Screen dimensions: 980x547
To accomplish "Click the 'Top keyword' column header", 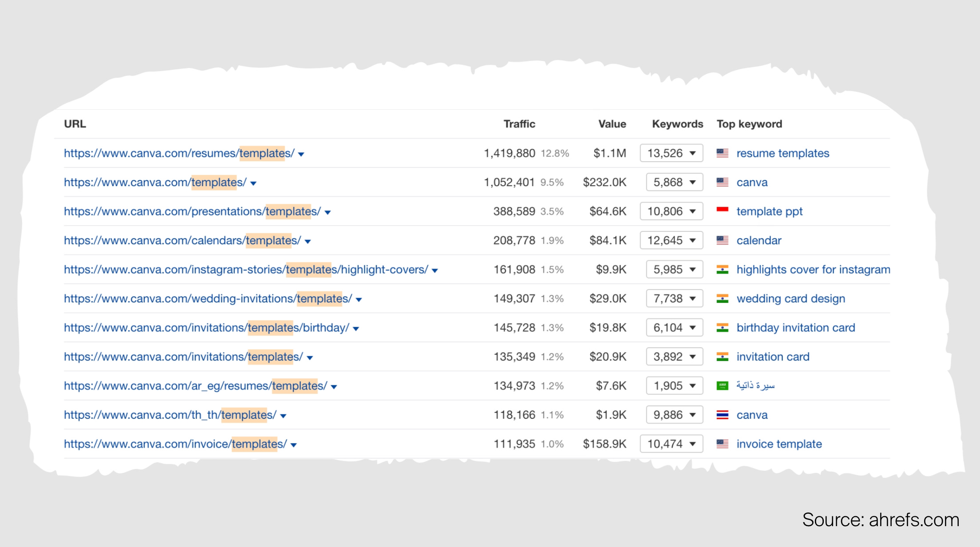I will 749,124.
